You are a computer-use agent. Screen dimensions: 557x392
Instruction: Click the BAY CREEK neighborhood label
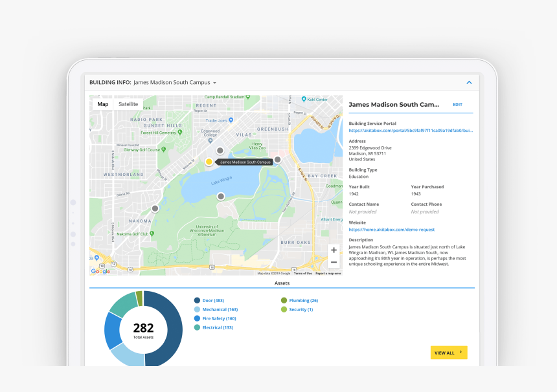(322, 176)
